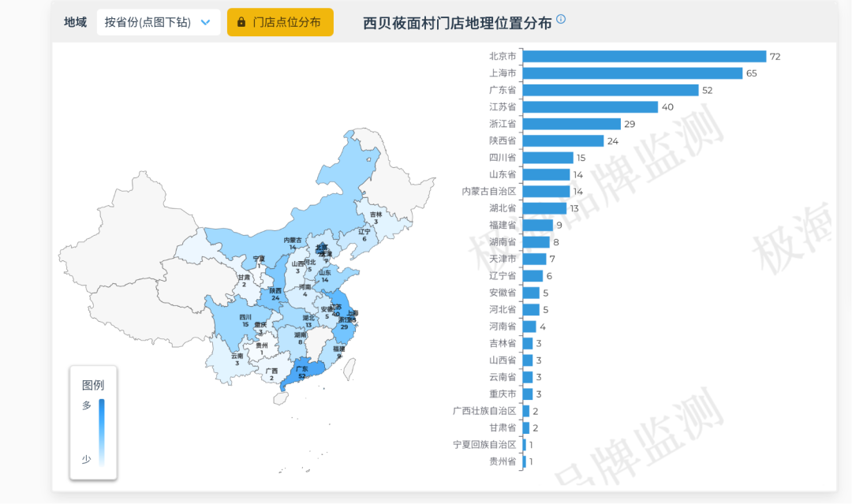This screenshot has width=852, height=504.
Task: Click the locked 门店点位分布 button
Action: [280, 22]
